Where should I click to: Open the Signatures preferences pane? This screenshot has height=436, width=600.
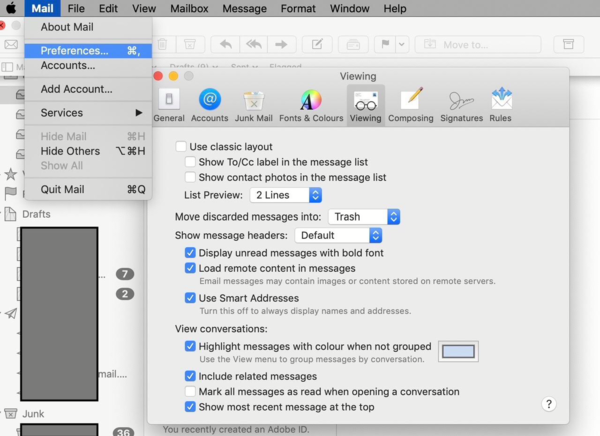[460, 104]
